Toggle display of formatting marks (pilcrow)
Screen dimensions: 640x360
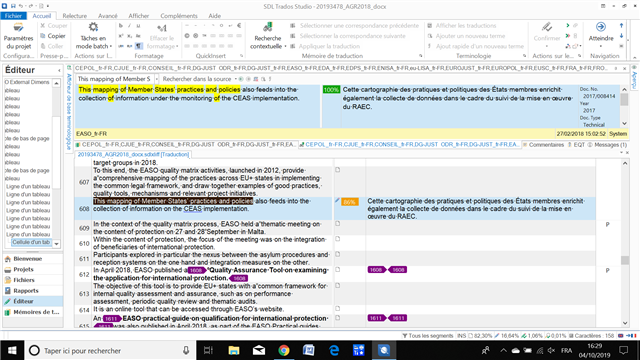point(138,46)
